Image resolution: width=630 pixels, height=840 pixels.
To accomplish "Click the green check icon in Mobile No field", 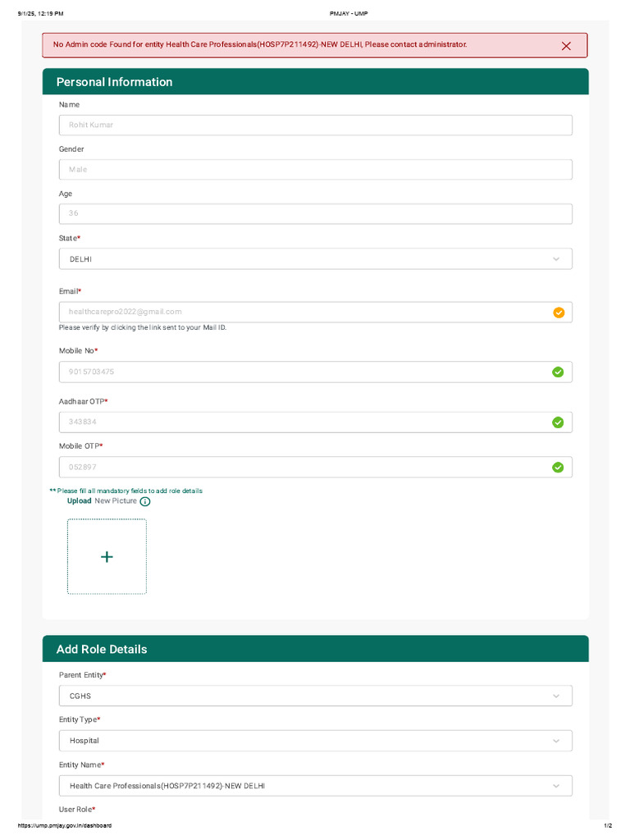I will (558, 372).
